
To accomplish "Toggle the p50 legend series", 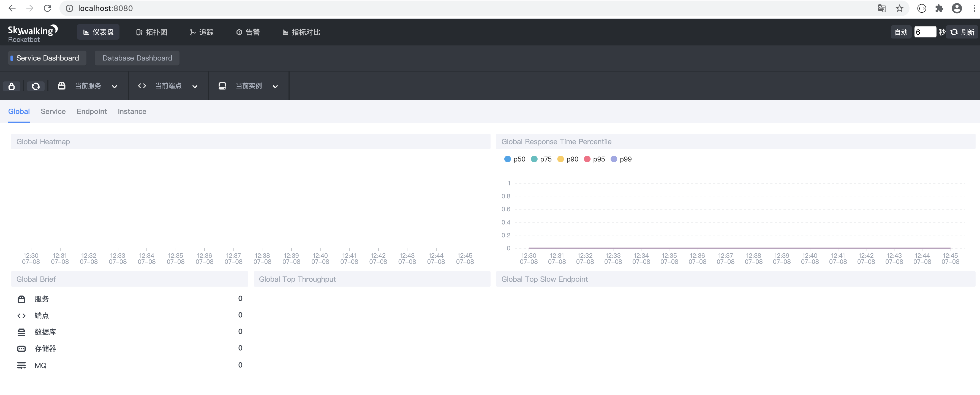I will [514, 159].
